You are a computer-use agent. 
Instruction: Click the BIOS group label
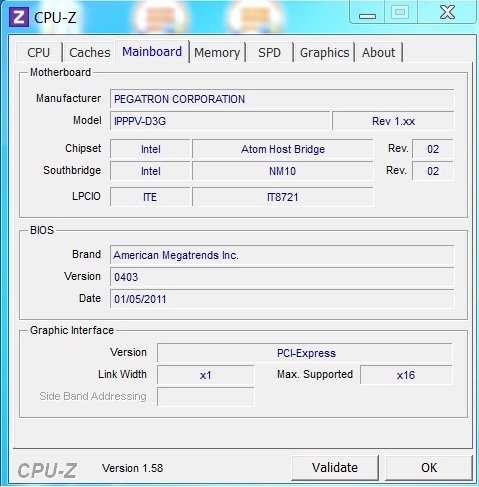pos(42,230)
